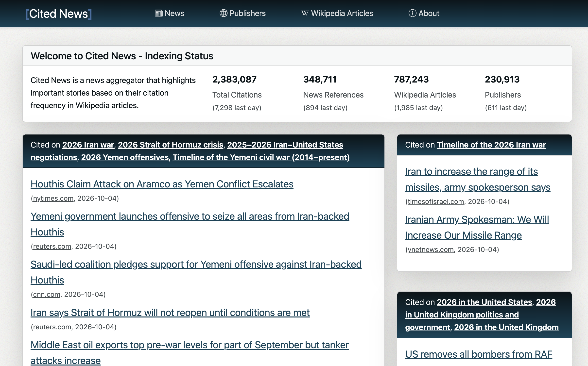Open Iran to increase missile range headline
The width and height of the screenshot is (588, 366).
pos(478,179)
